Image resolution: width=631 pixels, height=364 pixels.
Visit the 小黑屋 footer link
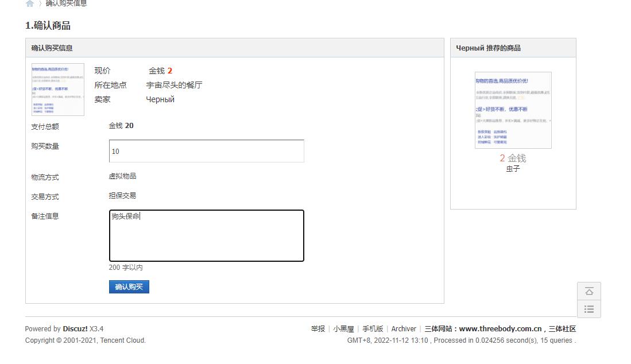pos(343,329)
